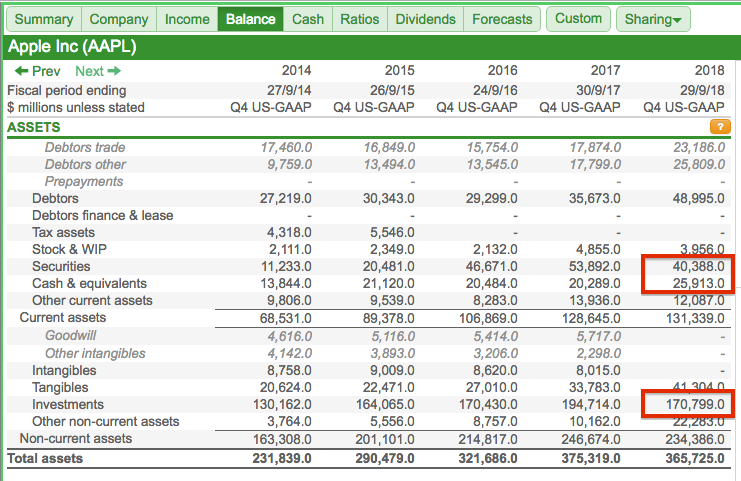This screenshot has width=741, height=481.
Task: Click Non-current assets 2017 value 246,674.0
Action: coord(591,439)
